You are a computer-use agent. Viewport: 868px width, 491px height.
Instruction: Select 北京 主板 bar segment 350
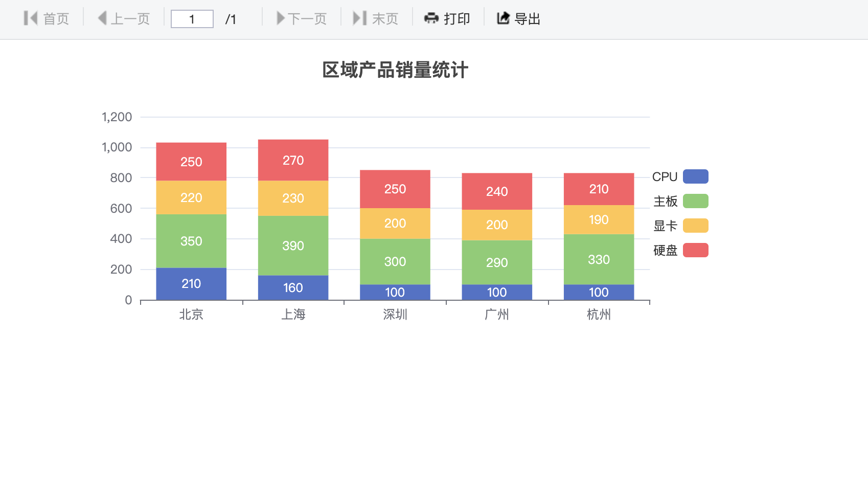(191, 241)
